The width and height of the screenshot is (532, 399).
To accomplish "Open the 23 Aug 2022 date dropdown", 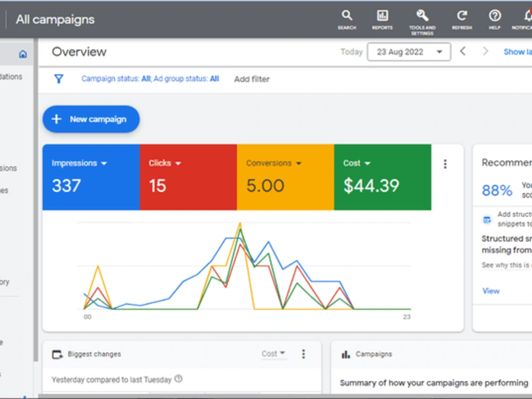I will click(x=409, y=52).
